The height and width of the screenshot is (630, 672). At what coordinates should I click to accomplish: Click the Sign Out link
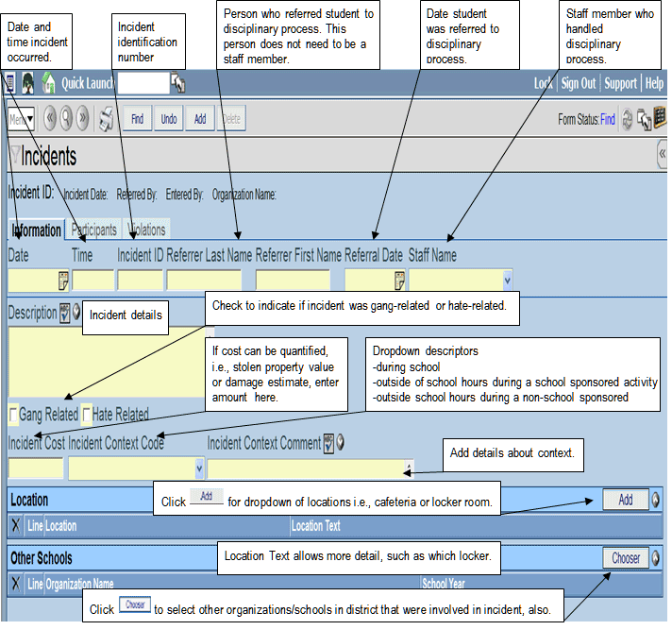coord(579,83)
